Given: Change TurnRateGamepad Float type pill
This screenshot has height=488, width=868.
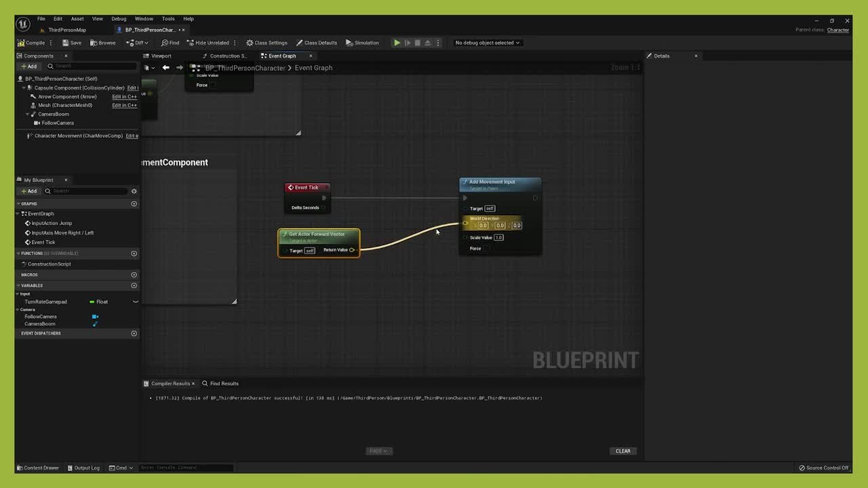Looking at the screenshot, I should pos(99,302).
